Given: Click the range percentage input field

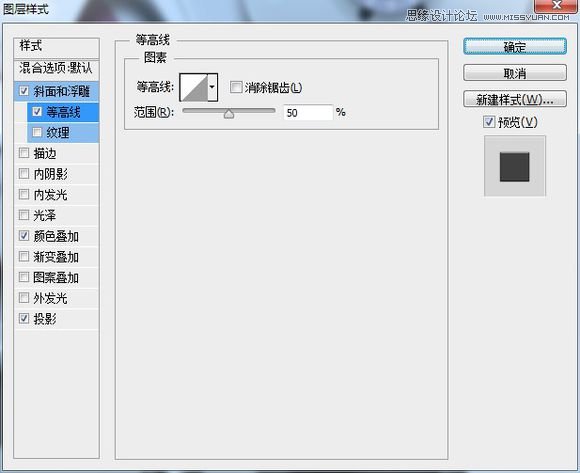Looking at the screenshot, I should click(x=308, y=112).
